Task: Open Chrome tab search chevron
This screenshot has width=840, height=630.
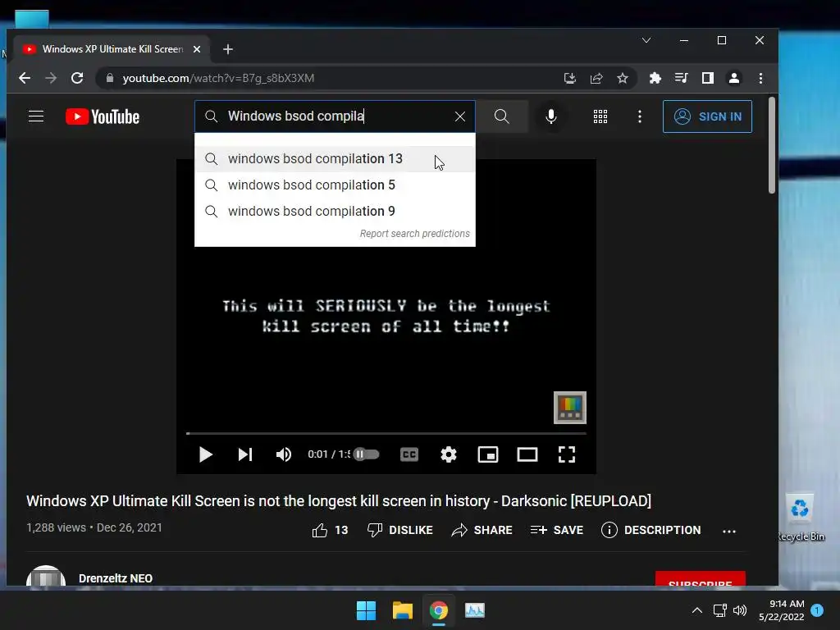Action: 646,40
